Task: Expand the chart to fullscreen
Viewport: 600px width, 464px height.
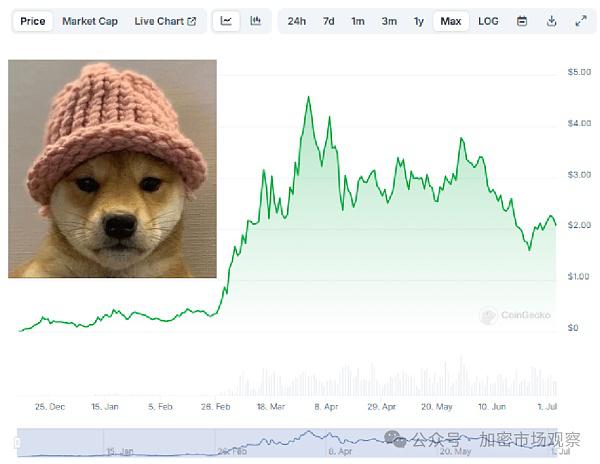Action: [x=581, y=21]
